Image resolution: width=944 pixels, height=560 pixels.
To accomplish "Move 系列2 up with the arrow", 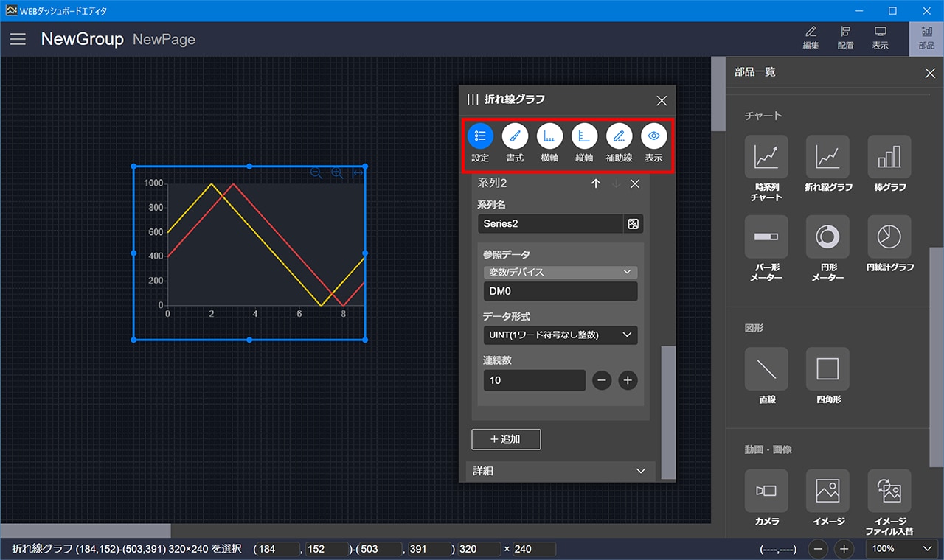I will [x=596, y=183].
